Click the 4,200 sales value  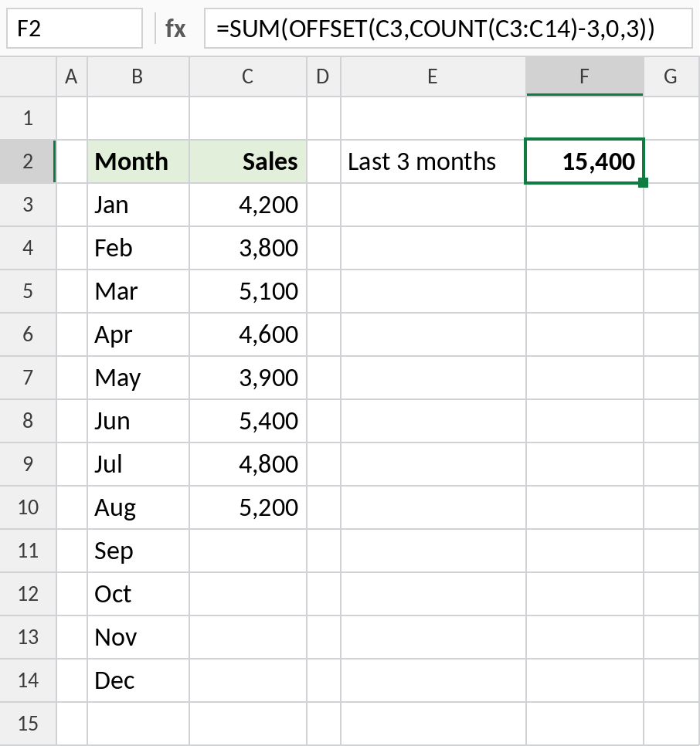point(248,205)
